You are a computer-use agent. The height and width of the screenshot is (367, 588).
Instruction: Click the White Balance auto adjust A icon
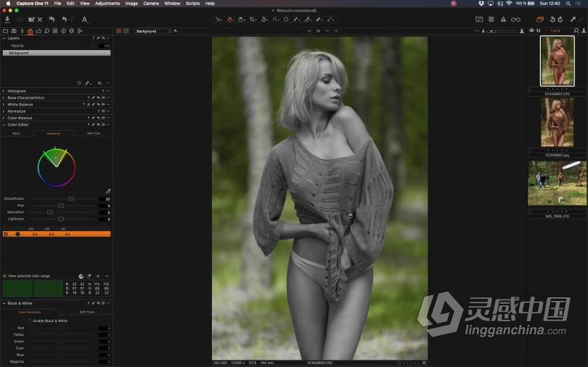point(89,105)
